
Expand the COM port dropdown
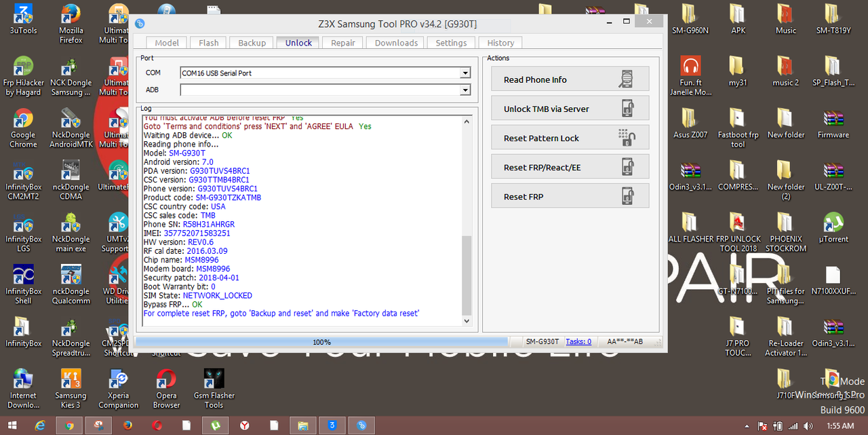(x=465, y=73)
